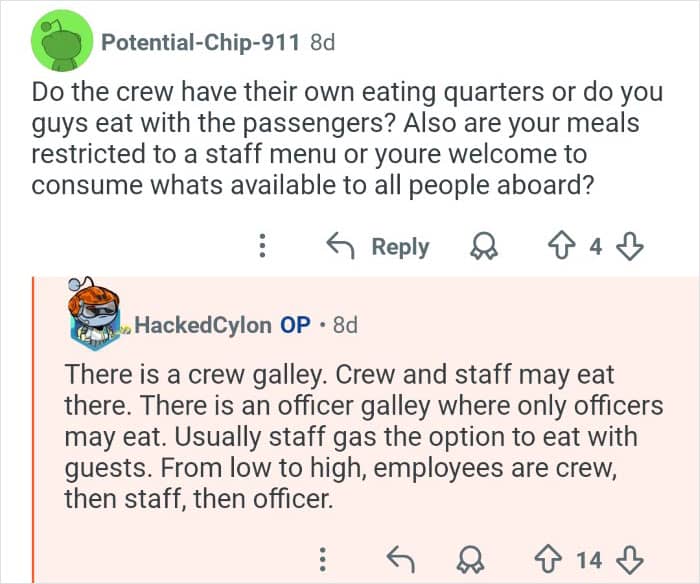Click the OP badge next to HackedCylon
This screenshot has width=700, height=584.
[295, 325]
